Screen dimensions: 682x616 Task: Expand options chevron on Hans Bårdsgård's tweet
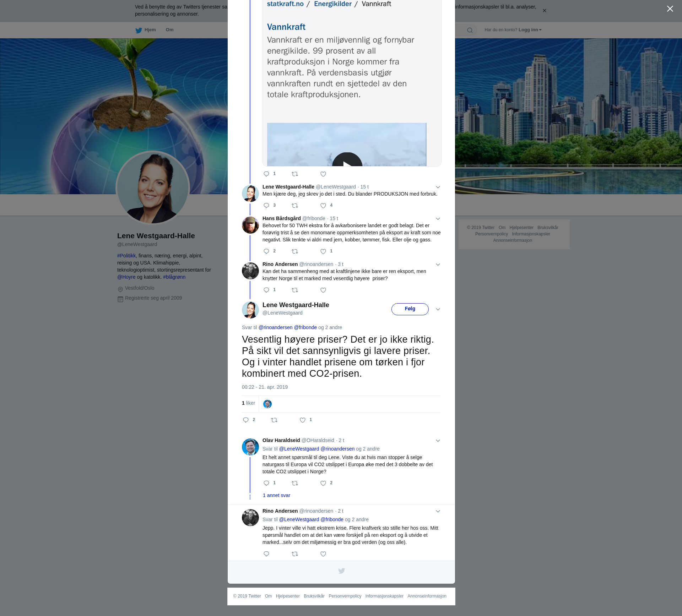click(x=438, y=219)
